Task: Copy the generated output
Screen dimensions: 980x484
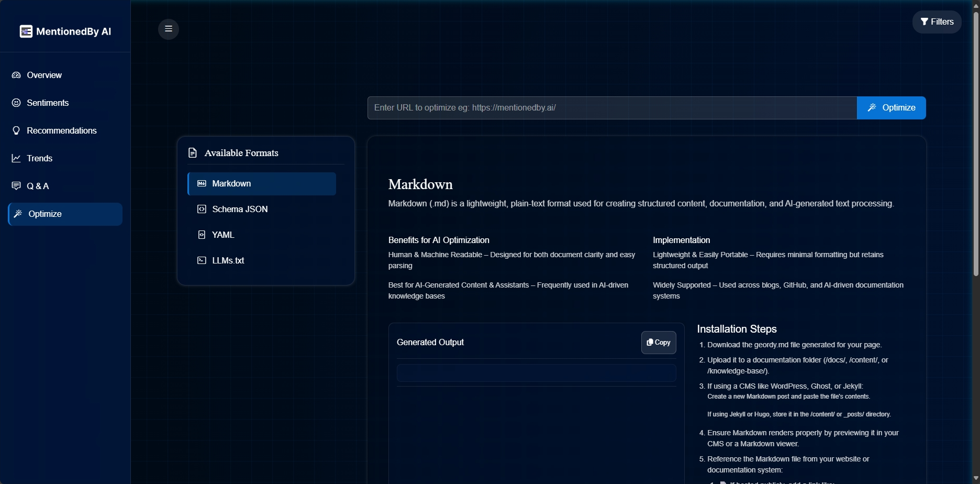Action: coord(659,343)
